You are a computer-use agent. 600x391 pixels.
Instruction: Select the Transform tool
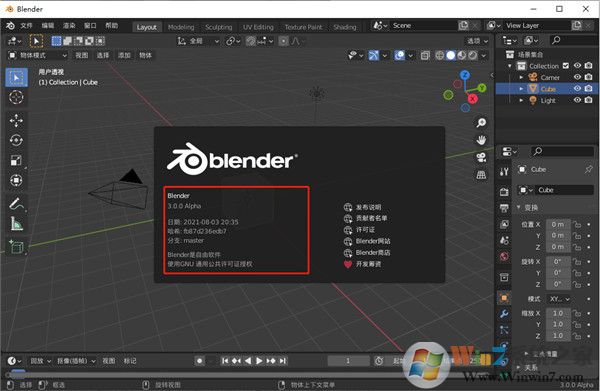tap(16, 180)
